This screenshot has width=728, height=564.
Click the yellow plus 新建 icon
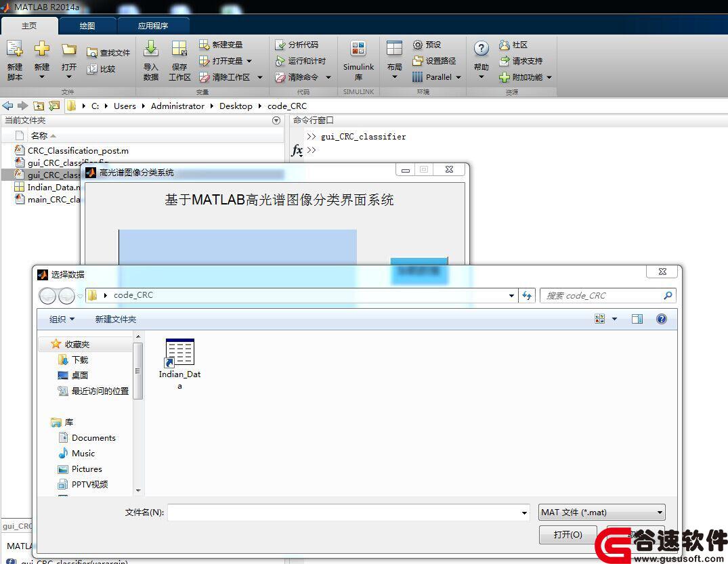pyautogui.click(x=41, y=49)
